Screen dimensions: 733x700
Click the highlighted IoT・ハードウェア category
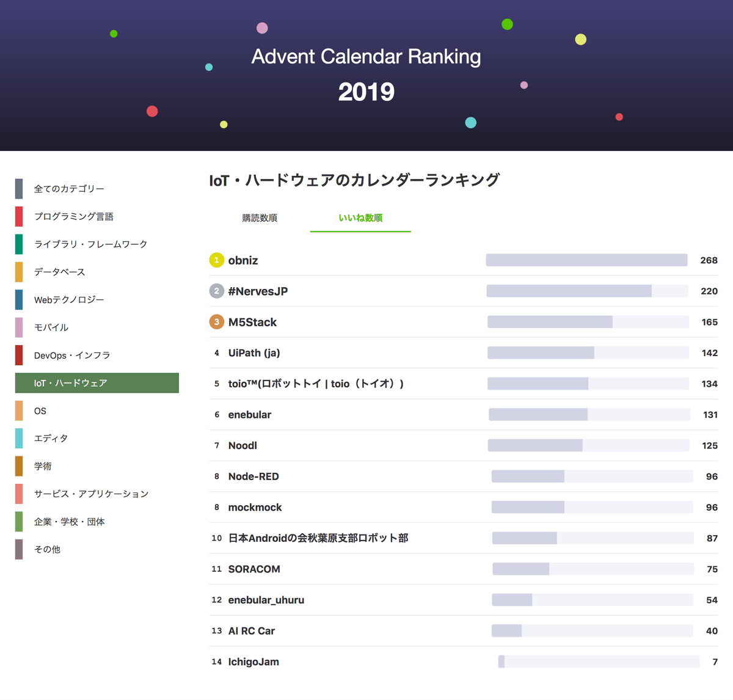(97, 383)
